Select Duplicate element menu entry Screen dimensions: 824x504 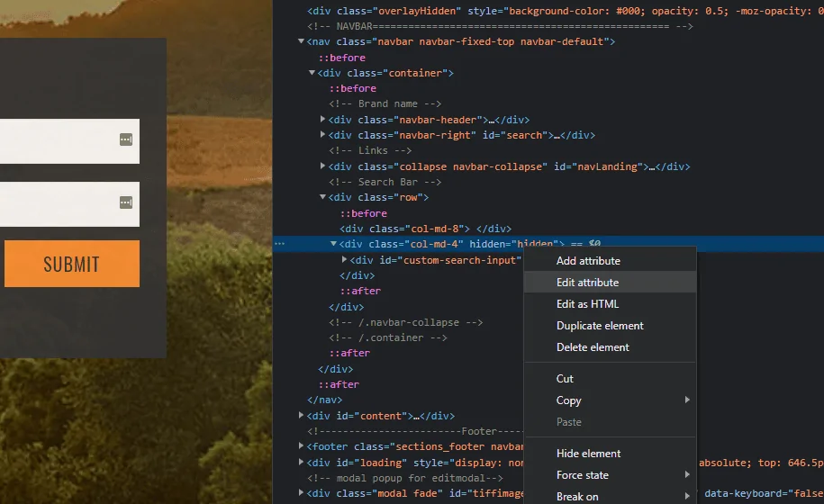610,326
